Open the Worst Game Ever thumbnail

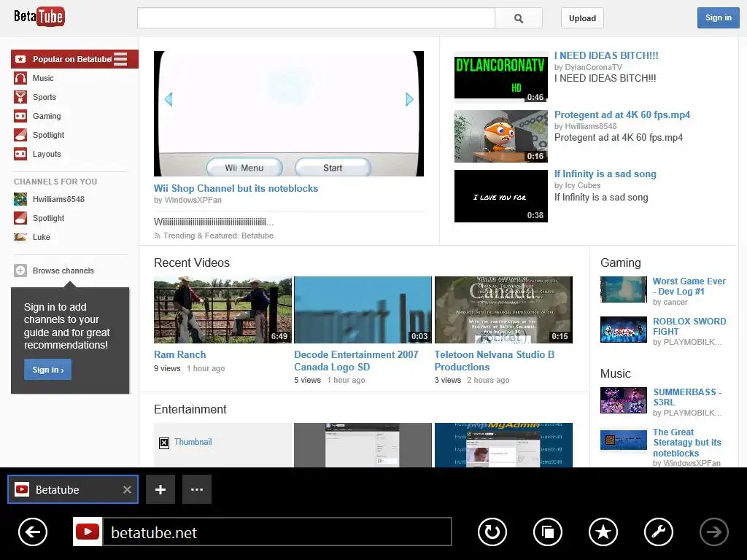[x=624, y=289]
